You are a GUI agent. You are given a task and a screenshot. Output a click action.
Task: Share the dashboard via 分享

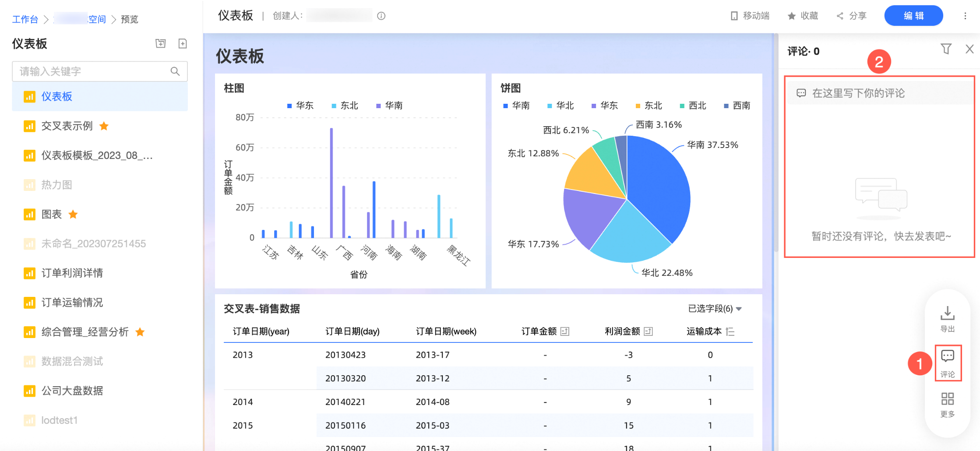pyautogui.click(x=851, y=16)
